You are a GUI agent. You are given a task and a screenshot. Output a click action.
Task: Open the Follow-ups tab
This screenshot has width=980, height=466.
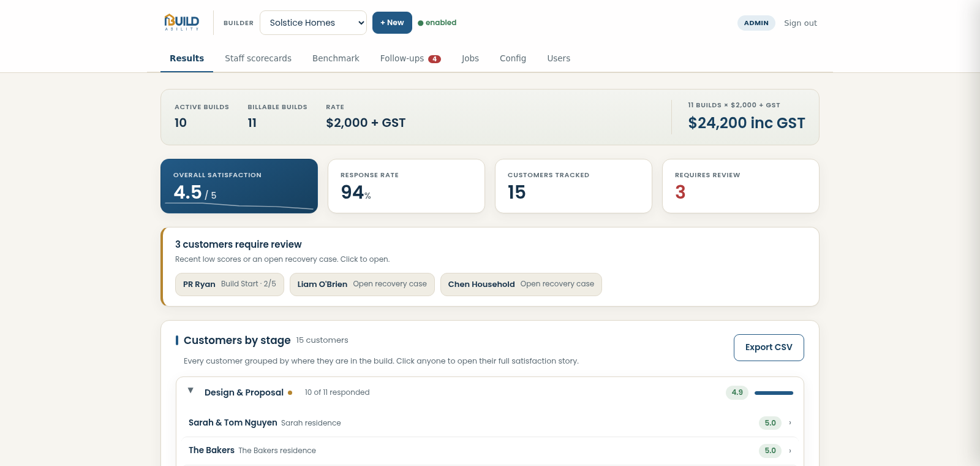coord(410,58)
